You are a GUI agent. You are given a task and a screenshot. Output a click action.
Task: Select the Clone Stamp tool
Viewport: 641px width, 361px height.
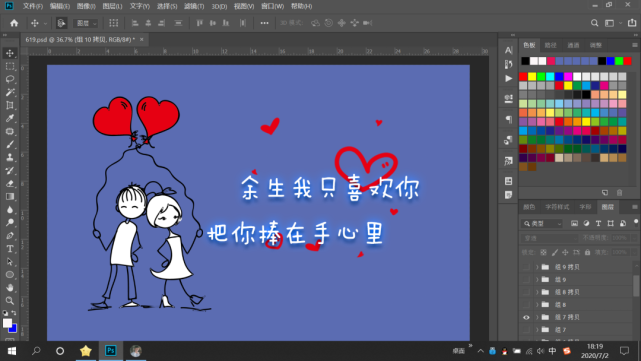coord(10,158)
